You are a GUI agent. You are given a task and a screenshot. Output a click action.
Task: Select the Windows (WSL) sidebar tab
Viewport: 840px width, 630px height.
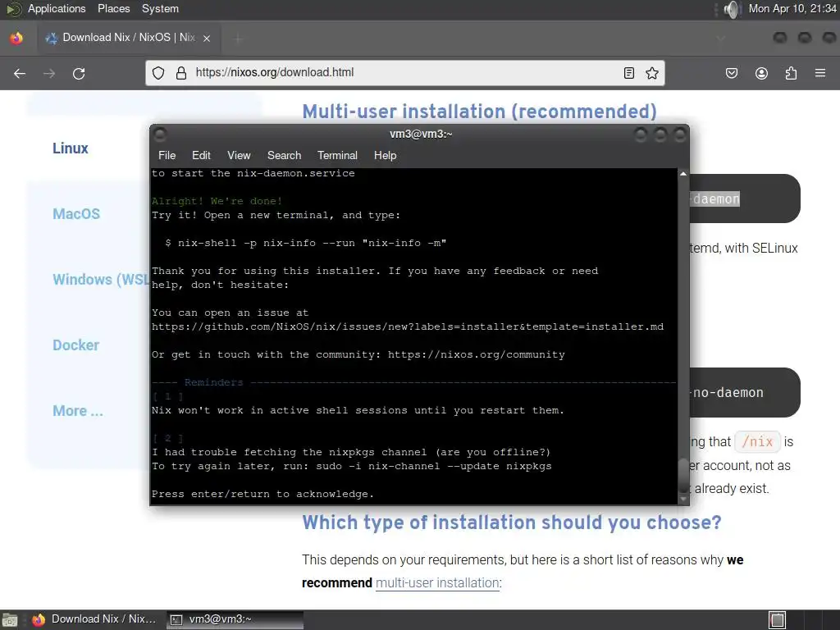[x=101, y=280]
